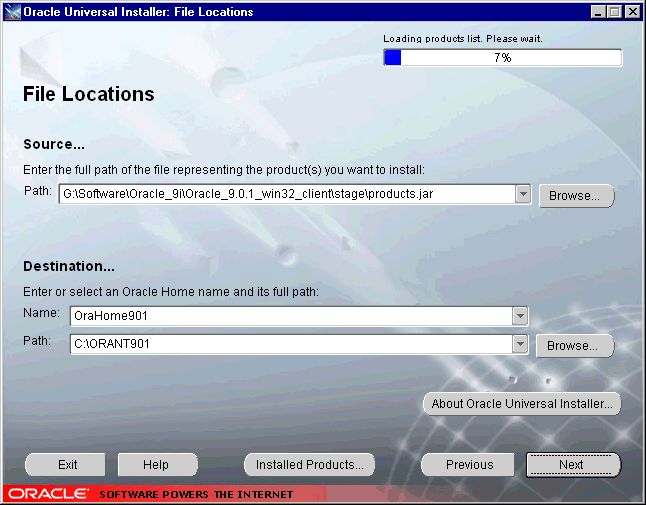Image resolution: width=646 pixels, height=505 pixels.
Task: Click Browse next to the Destination path
Action: coord(574,346)
